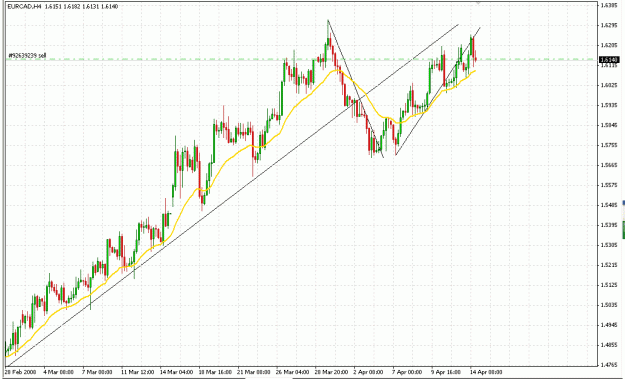This screenshot has width=625, height=379.
Task: Click the 1.5845 price axis label
Action: click(x=609, y=125)
